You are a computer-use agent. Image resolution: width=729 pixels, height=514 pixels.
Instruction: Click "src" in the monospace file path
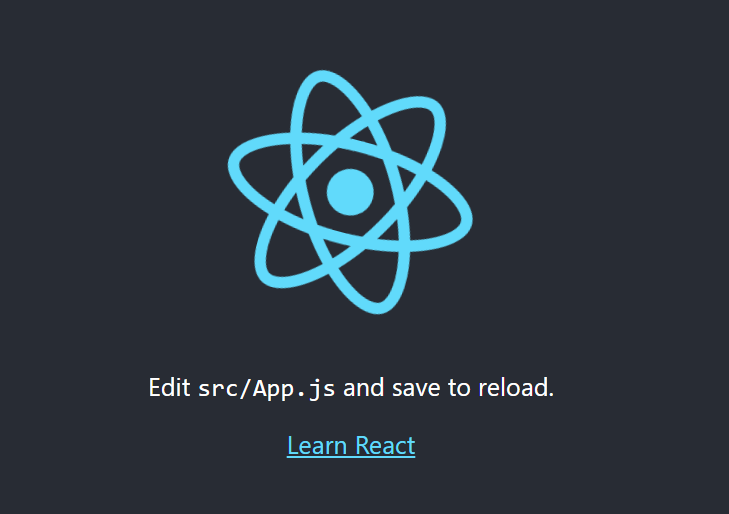click(219, 389)
